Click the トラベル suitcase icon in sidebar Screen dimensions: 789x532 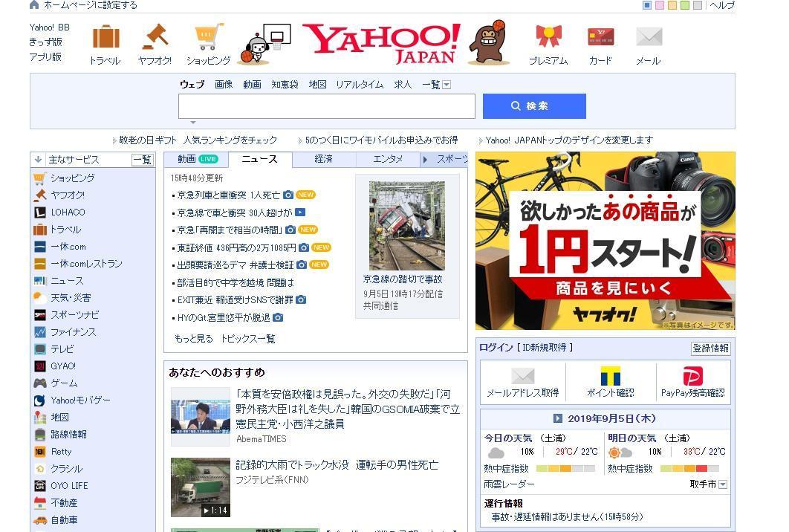pyautogui.click(x=40, y=230)
